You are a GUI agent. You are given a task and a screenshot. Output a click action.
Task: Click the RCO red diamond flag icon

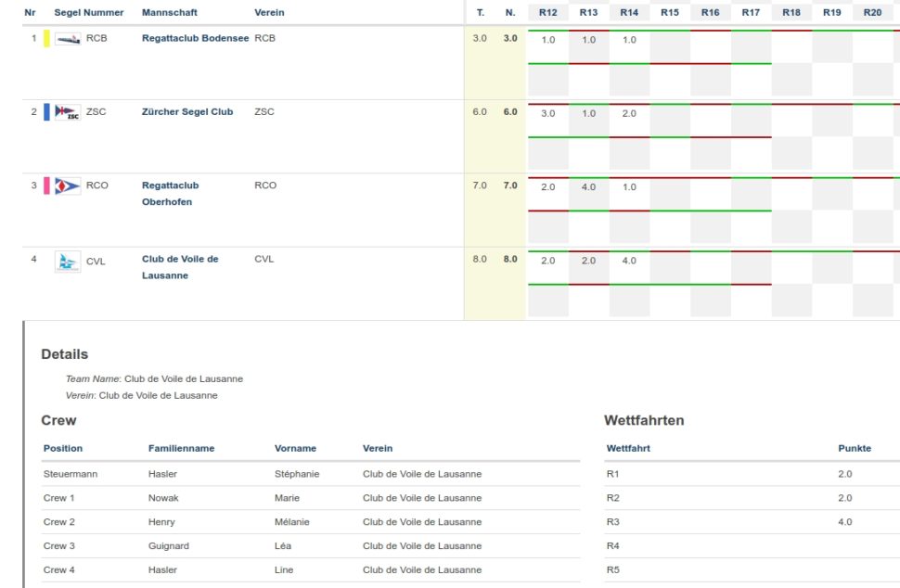pyautogui.click(x=68, y=185)
